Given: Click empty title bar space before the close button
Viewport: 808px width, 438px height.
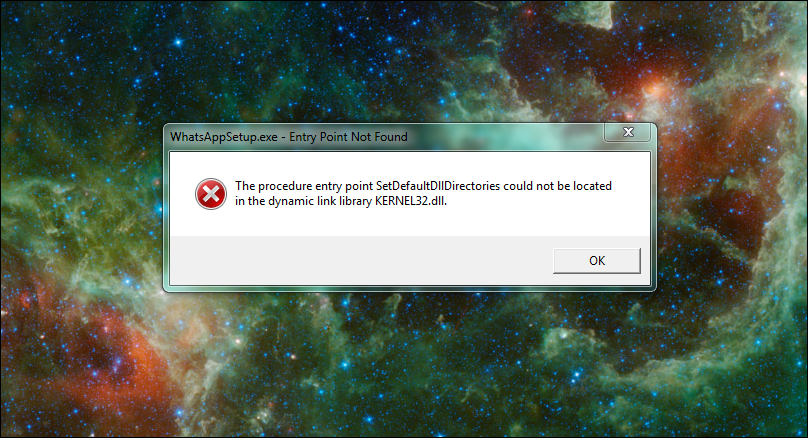Looking at the screenshot, I should [x=505, y=137].
